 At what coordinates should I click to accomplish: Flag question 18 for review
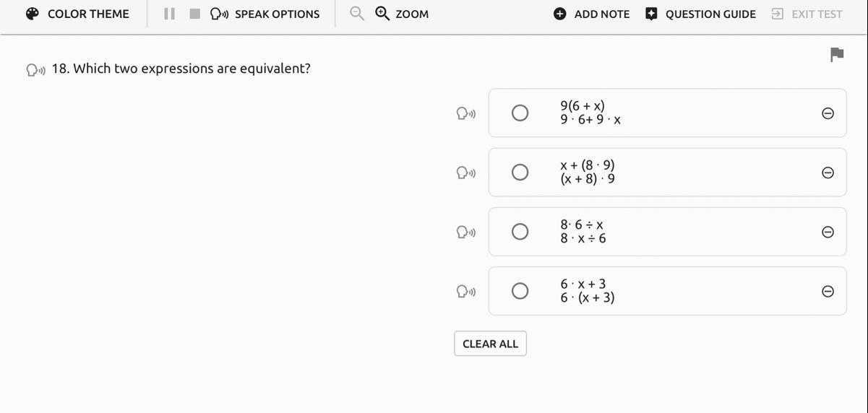tap(837, 54)
